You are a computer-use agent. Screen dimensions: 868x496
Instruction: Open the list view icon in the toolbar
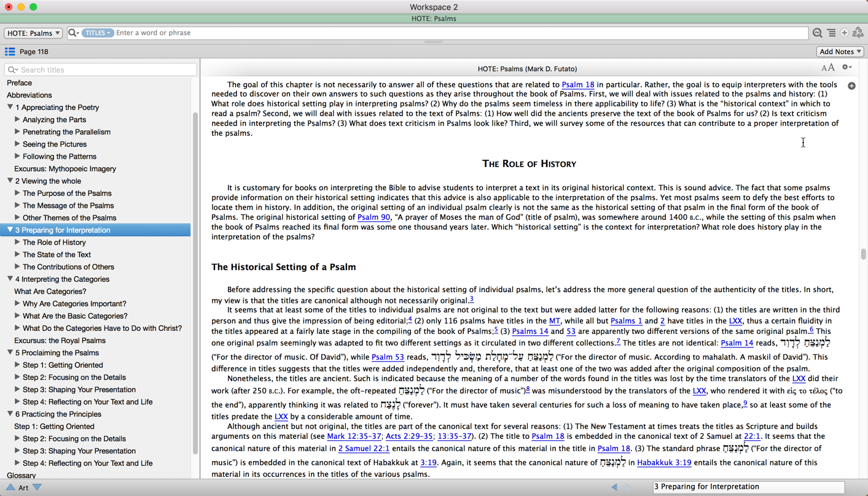[831, 33]
